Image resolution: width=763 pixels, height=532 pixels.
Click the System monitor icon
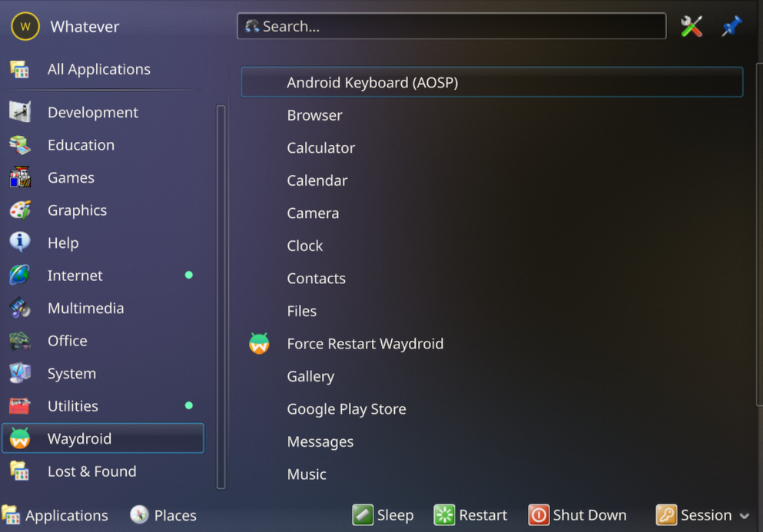pyautogui.click(x=19, y=373)
